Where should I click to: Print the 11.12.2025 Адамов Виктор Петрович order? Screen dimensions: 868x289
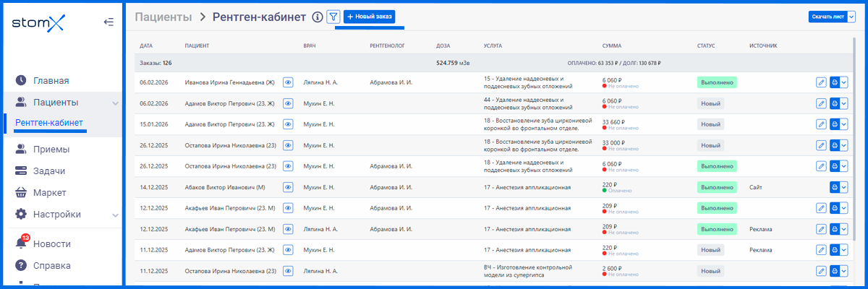(834, 250)
